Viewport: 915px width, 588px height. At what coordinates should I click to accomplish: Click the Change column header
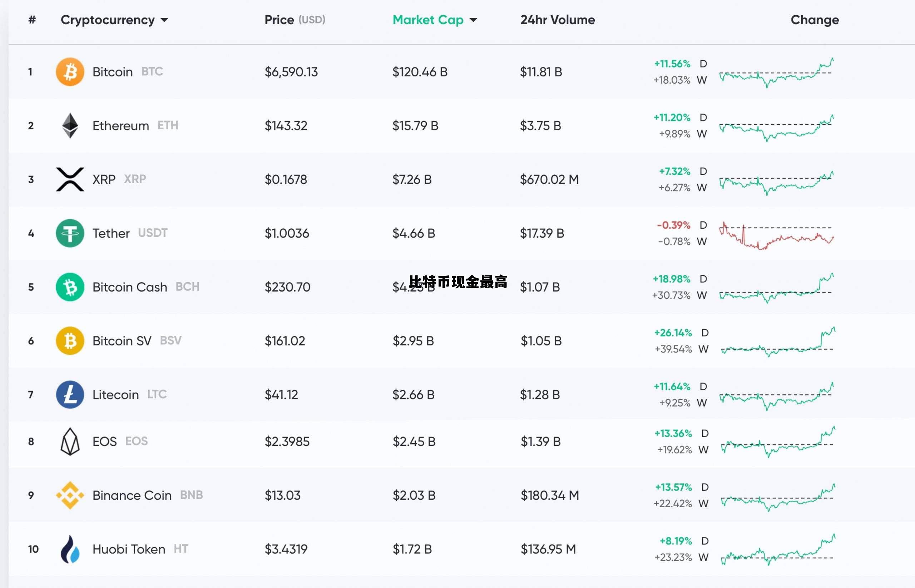815,20
